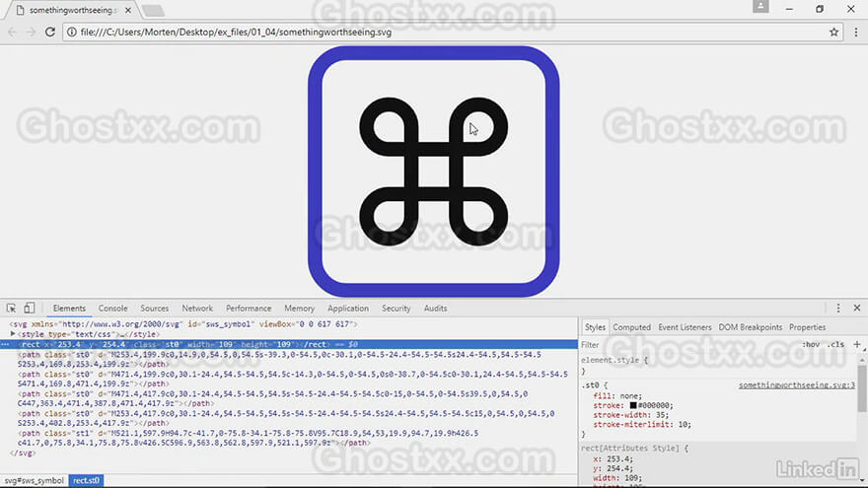This screenshot has width=868, height=488.
Task: Go forward using the browser forward arrow
Action: pyautogui.click(x=31, y=33)
